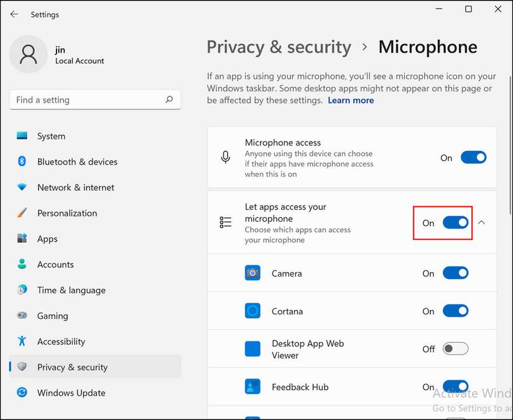Click the Camera app icon
513x420 pixels.
(x=252, y=273)
